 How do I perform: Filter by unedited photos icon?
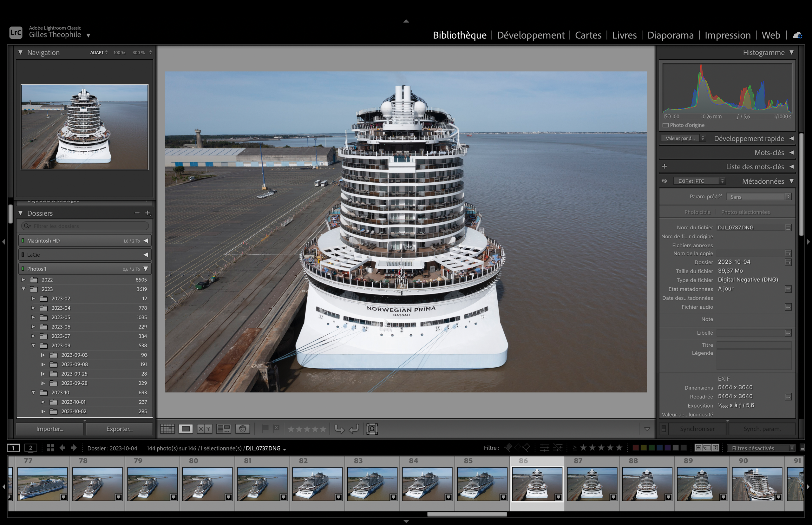pos(558,448)
